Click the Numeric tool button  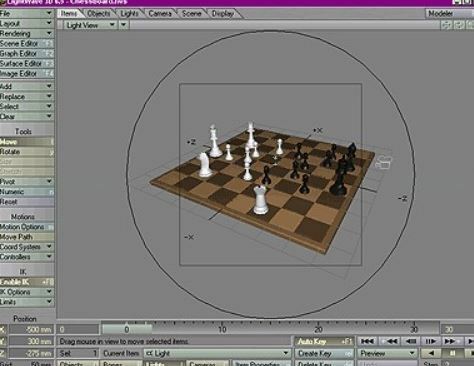(x=27, y=192)
